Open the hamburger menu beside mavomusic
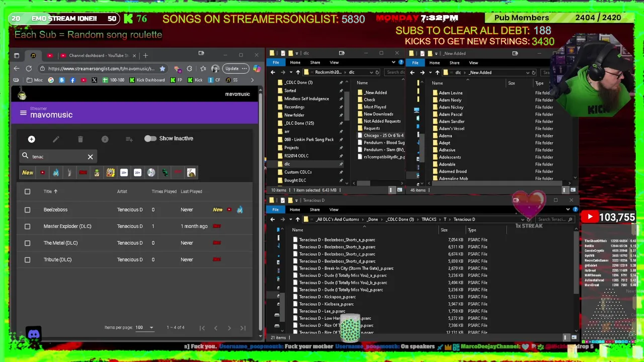Image resolution: width=644 pixels, height=362 pixels. [x=23, y=113]
